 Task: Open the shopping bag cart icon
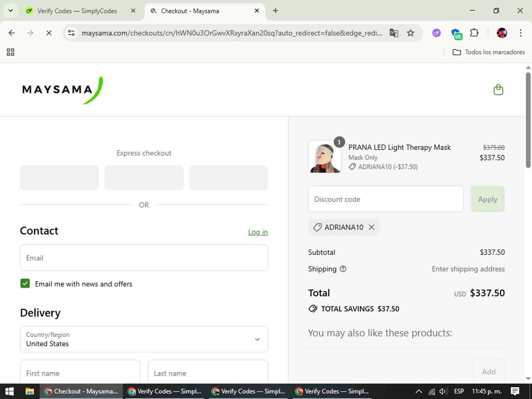(498, 90)
